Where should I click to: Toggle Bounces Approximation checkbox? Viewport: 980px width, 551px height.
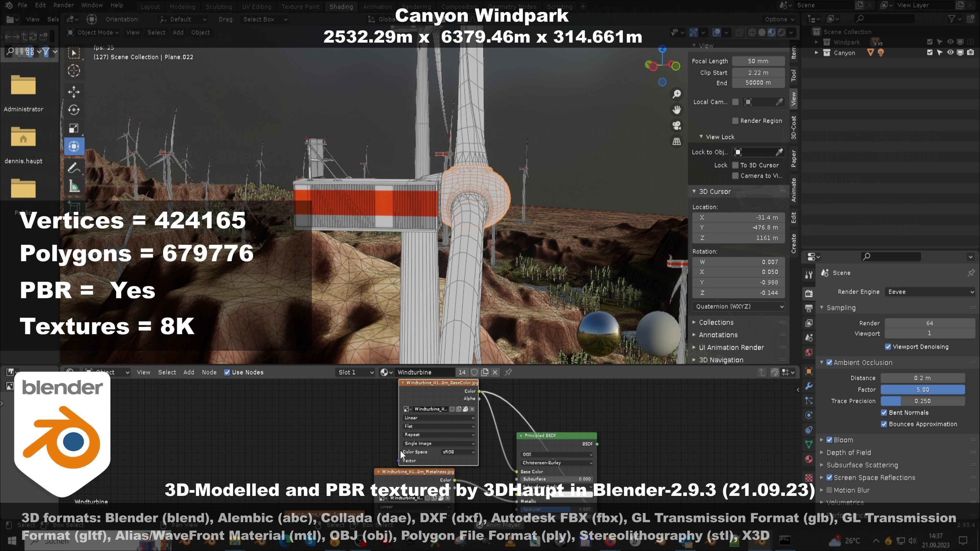884,424
